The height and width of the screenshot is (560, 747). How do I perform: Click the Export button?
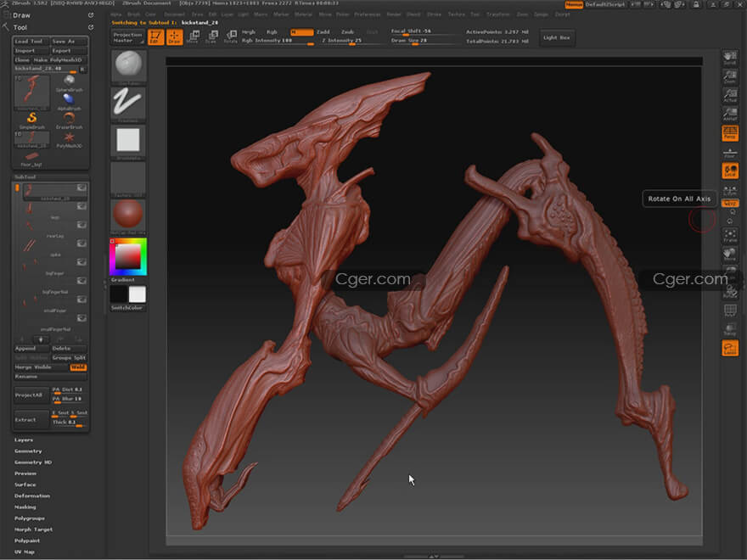pyautogui.click(x=70, y=50)
